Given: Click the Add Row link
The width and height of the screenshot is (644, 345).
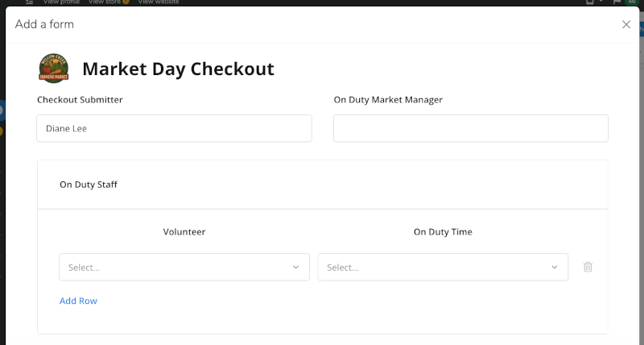Looking at the screenshot, I should pyautogui.click(x=78, y=301).
